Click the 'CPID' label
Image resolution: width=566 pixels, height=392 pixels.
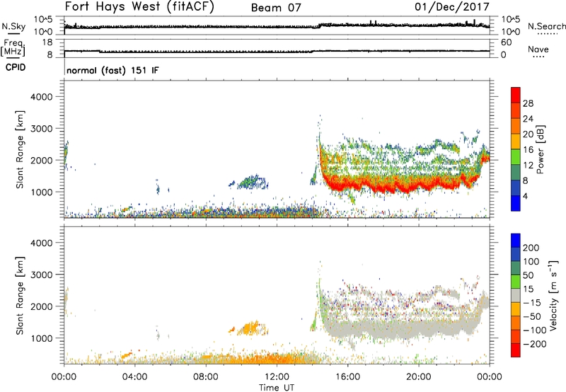coord(16,67)
